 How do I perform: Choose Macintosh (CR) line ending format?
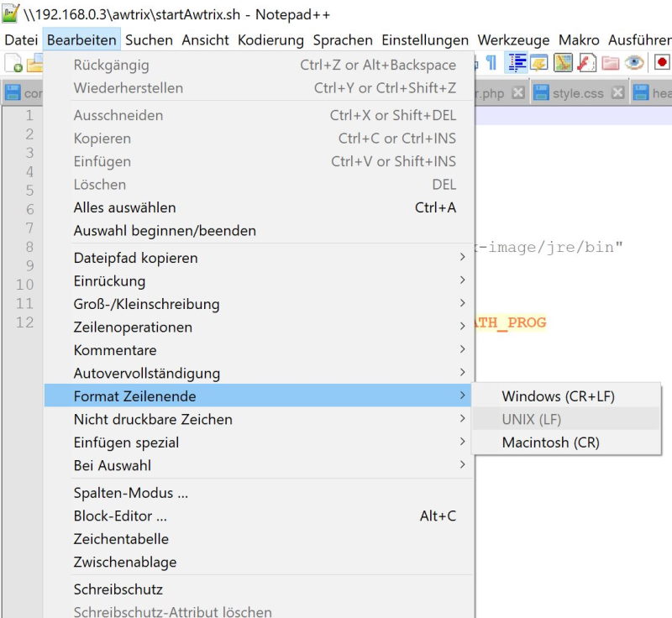tap(550, 443)
